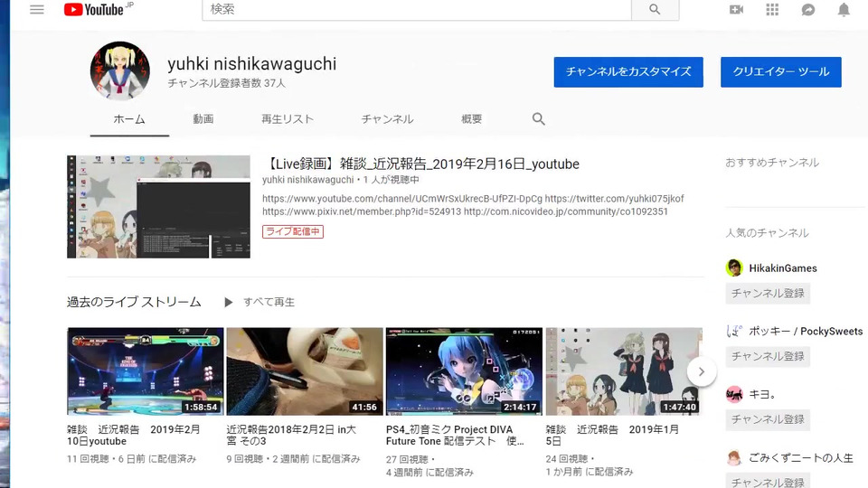Screen dimensions: 868x488
Task: Open the YouTube apps grid
Action: click(772, 9)
